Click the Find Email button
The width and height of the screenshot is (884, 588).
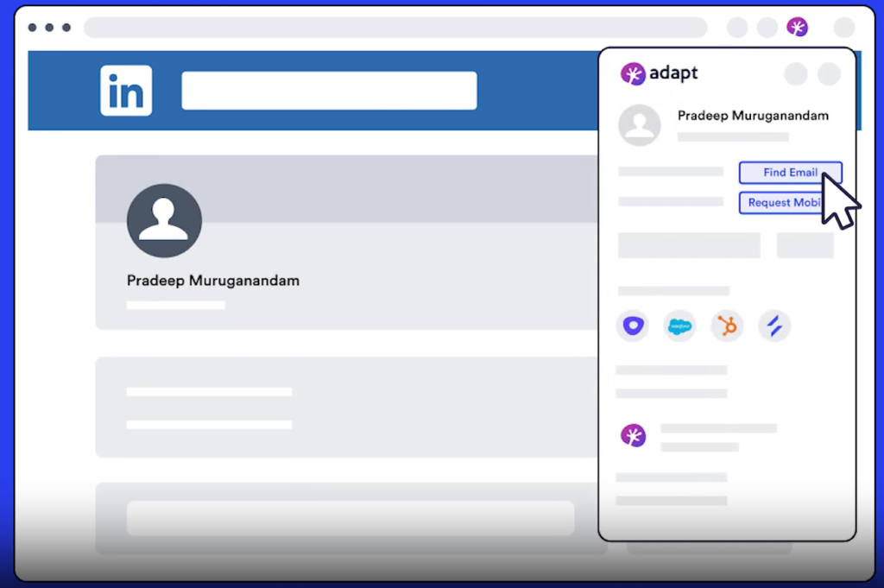click(791, 173)
